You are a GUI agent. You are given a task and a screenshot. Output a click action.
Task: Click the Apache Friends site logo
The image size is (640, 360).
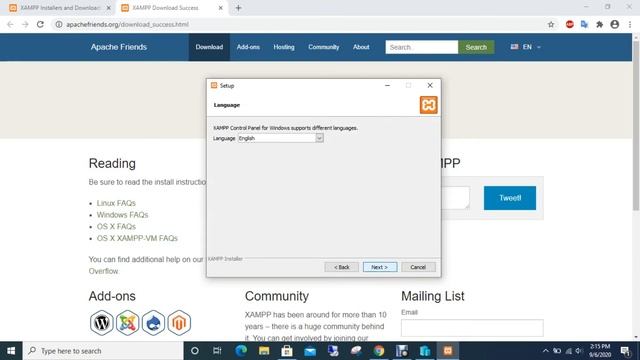[118, 47]
